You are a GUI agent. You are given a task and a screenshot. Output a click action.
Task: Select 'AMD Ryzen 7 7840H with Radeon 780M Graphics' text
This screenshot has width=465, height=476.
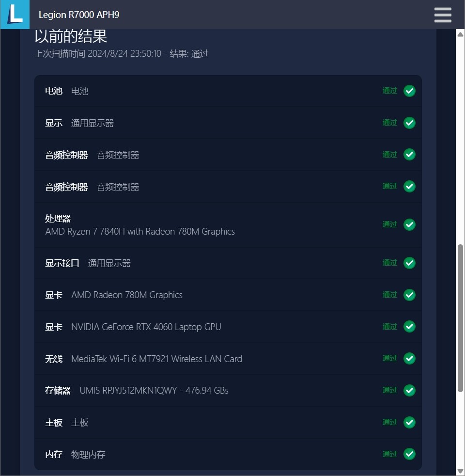140,232
